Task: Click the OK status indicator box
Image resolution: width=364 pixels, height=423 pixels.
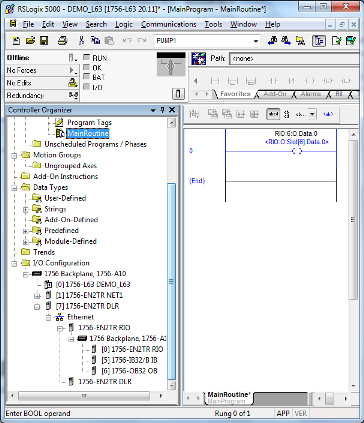Action: tap(86, 68)
